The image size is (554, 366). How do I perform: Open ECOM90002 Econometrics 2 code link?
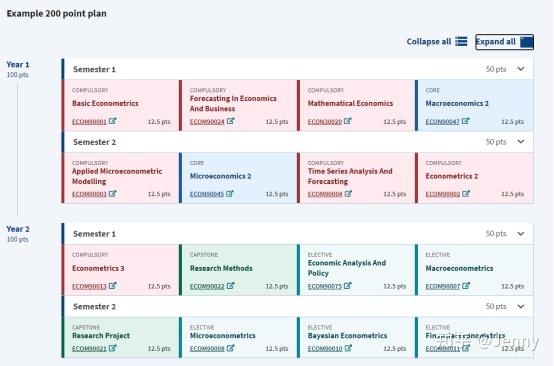[443, 194]
